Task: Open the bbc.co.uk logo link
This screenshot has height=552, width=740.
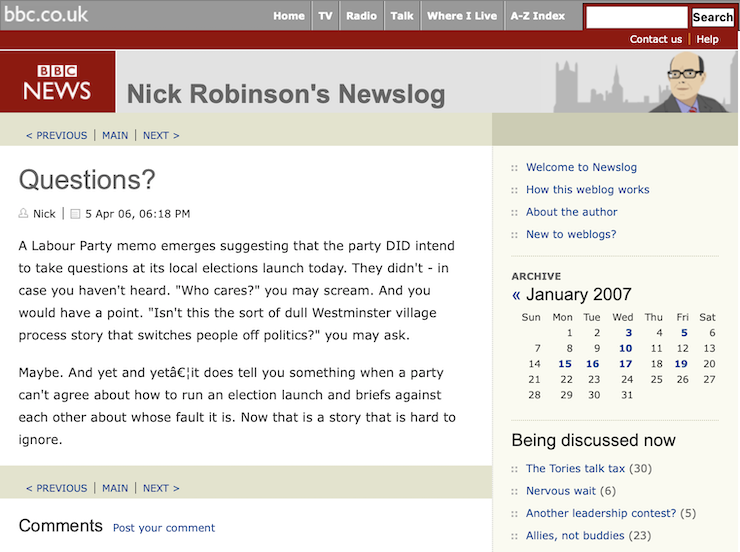Action: 46,15
